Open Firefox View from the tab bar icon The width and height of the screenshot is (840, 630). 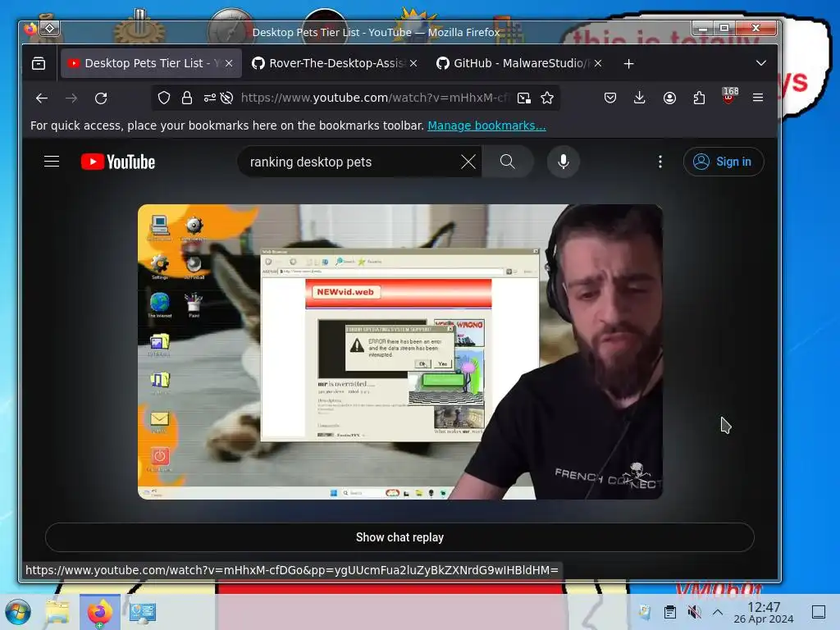click(x=39, y=63)
